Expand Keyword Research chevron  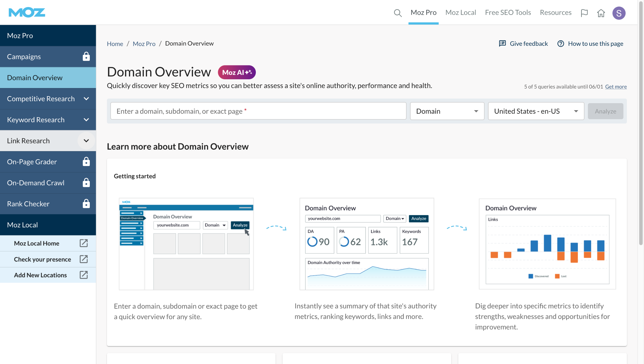(86, 120)
